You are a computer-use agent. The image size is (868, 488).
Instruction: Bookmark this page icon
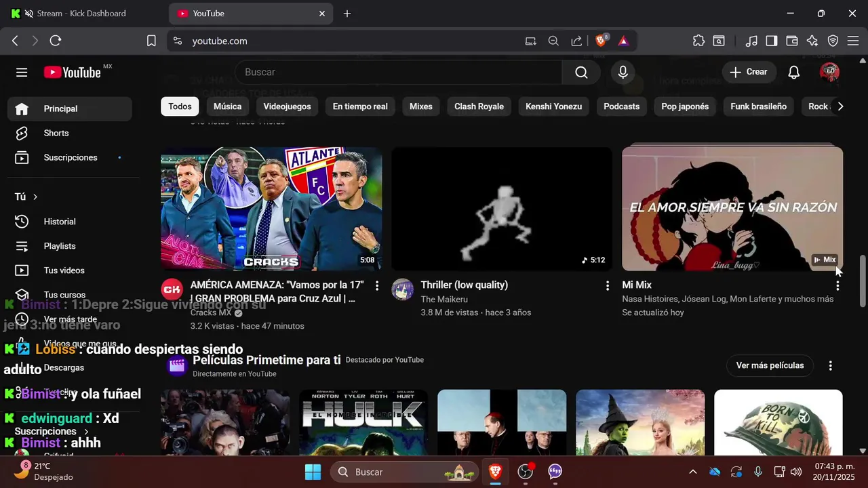(151, 41)
